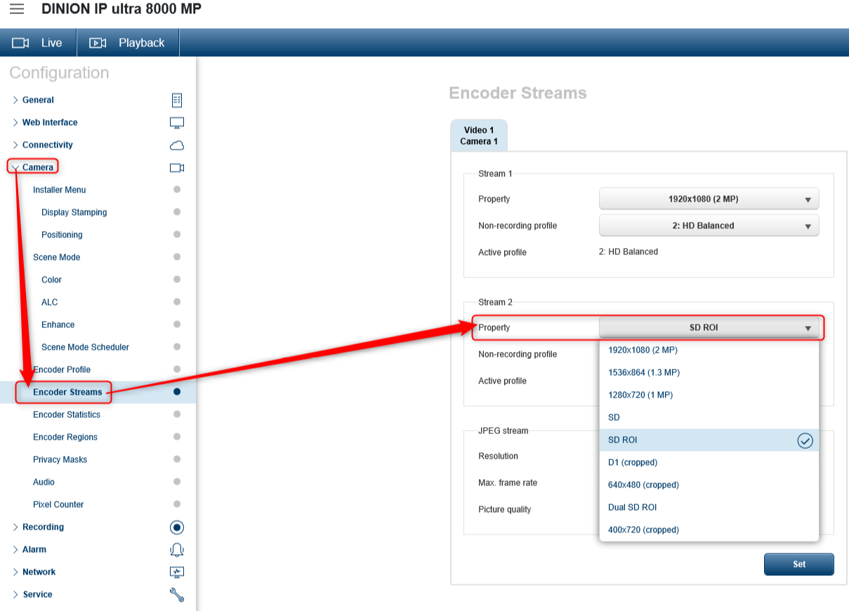Choose 1280x720 (1 MP) option
849x616 pixels.
point(709,395)
